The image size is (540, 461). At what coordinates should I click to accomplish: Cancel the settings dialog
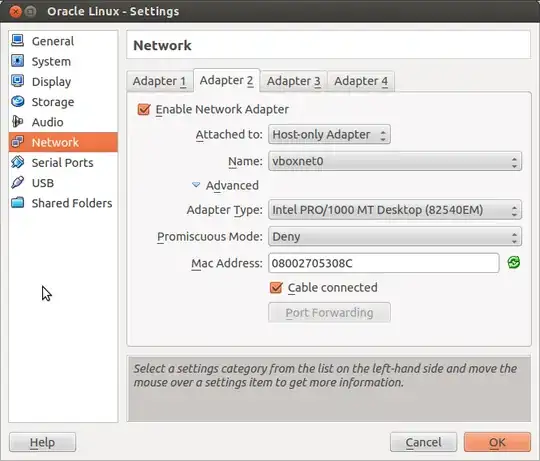click(x=424, y=442)
